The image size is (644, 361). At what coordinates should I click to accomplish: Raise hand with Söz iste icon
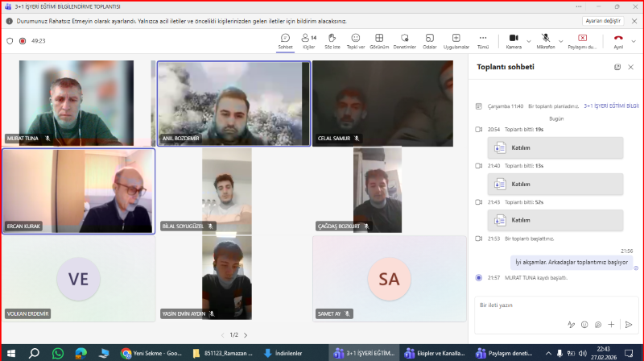pyautogui.click(x=332, y=40)
